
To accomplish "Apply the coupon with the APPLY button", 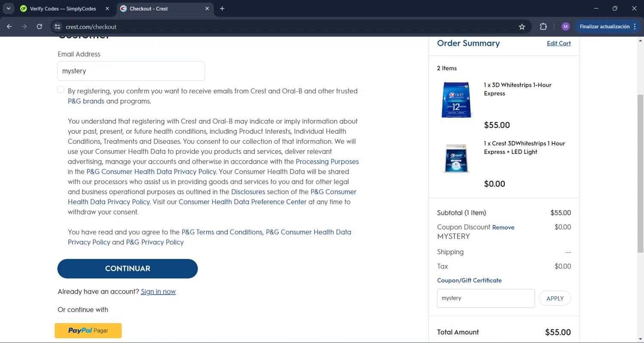I will point(555,298).
